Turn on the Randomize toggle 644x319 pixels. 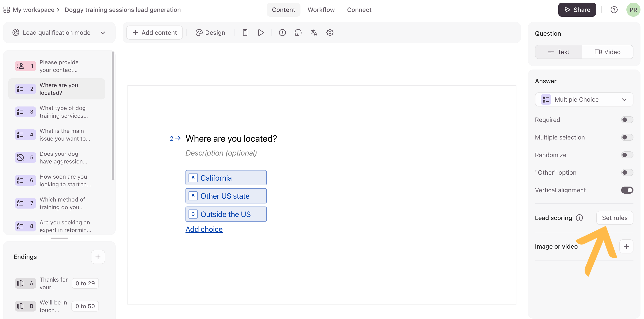coord(627,155)
